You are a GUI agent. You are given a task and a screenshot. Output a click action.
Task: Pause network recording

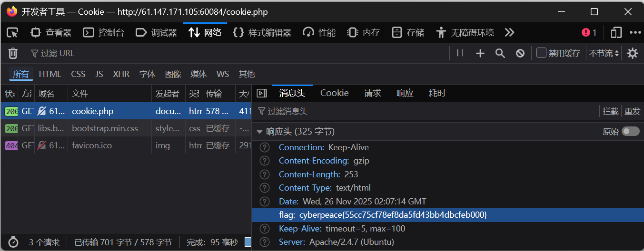460,53
